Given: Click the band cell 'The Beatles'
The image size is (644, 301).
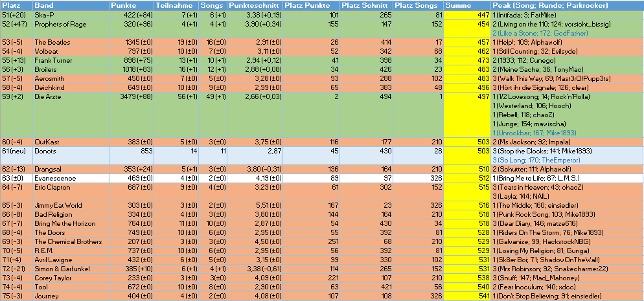Looking at the screenshot, I should tap(71, 42).
